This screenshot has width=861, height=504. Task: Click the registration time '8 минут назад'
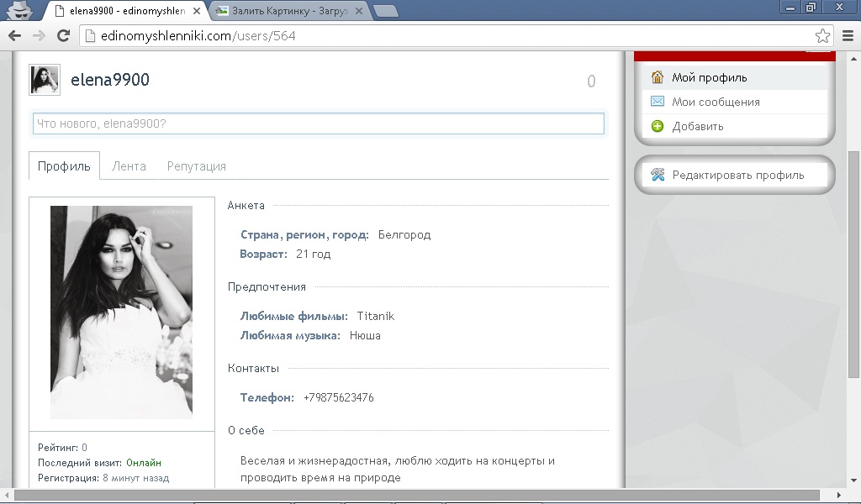click(135, 478)
